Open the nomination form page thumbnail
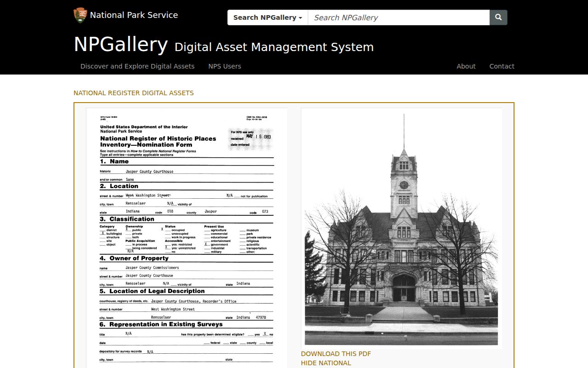588x368 pixels. point(187,237)
